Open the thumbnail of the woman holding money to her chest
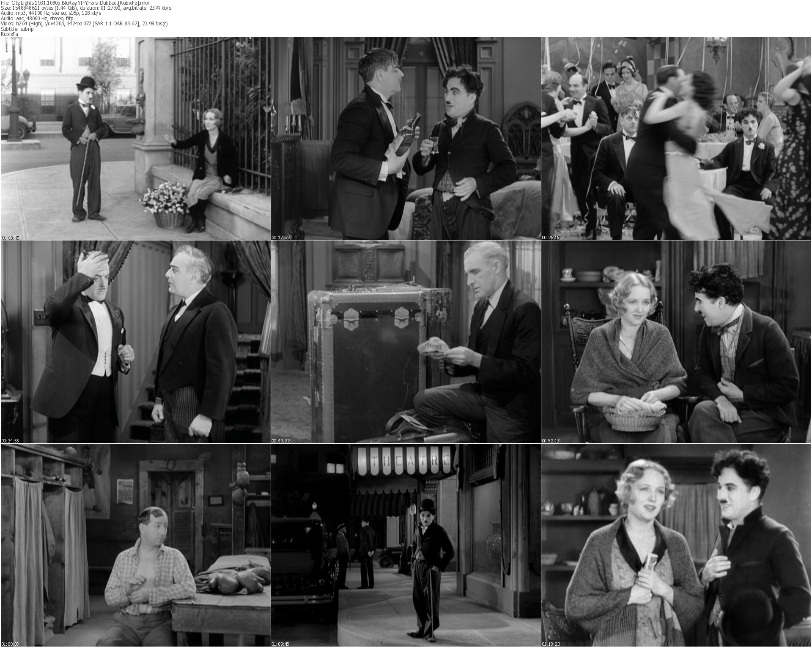812x647 pixels. (x=677, y=545)
